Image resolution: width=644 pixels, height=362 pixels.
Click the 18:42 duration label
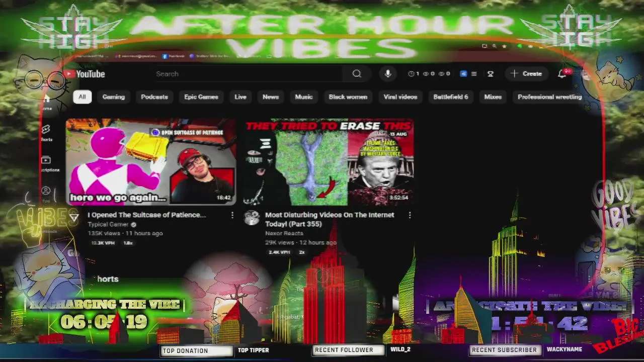[x=223, y=198]
